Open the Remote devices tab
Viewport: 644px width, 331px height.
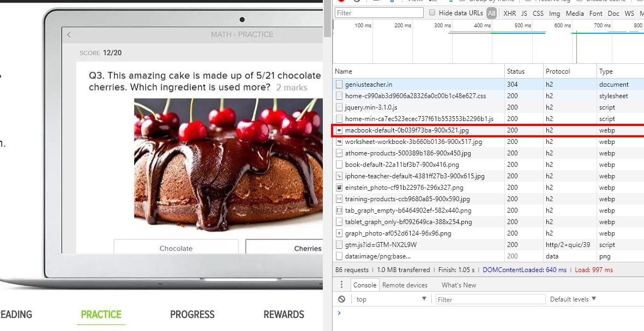405,285
